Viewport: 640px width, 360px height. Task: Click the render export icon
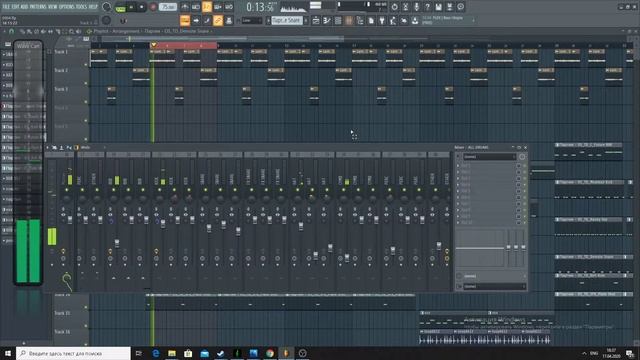point(449,7)
